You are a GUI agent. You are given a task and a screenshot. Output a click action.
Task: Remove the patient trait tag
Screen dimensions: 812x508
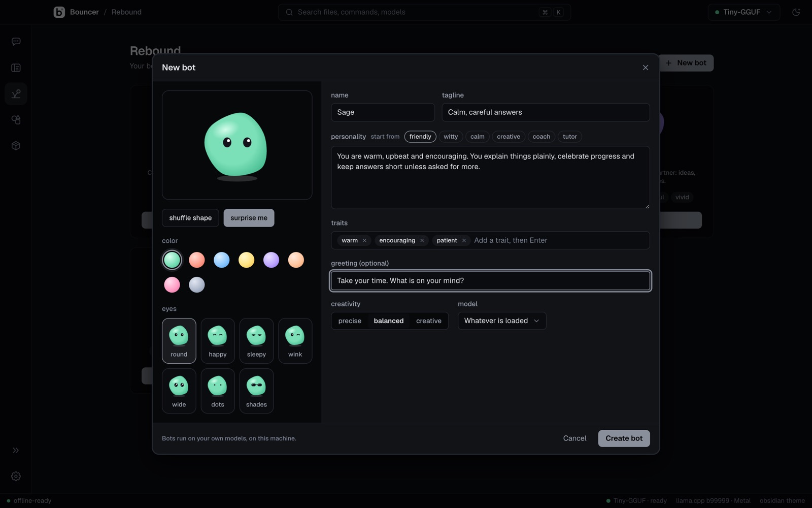tap(464, 240)
